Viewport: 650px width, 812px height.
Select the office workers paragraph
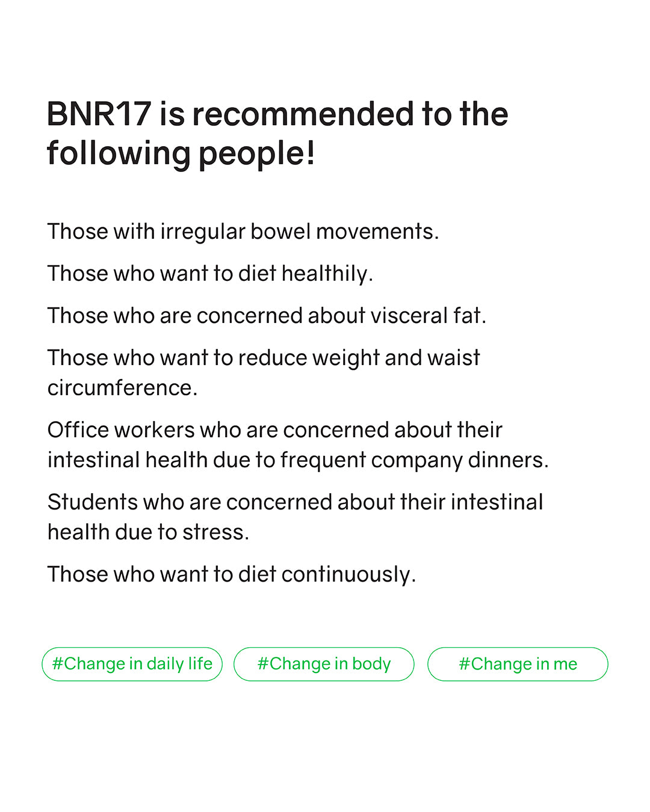coord(298,445)
